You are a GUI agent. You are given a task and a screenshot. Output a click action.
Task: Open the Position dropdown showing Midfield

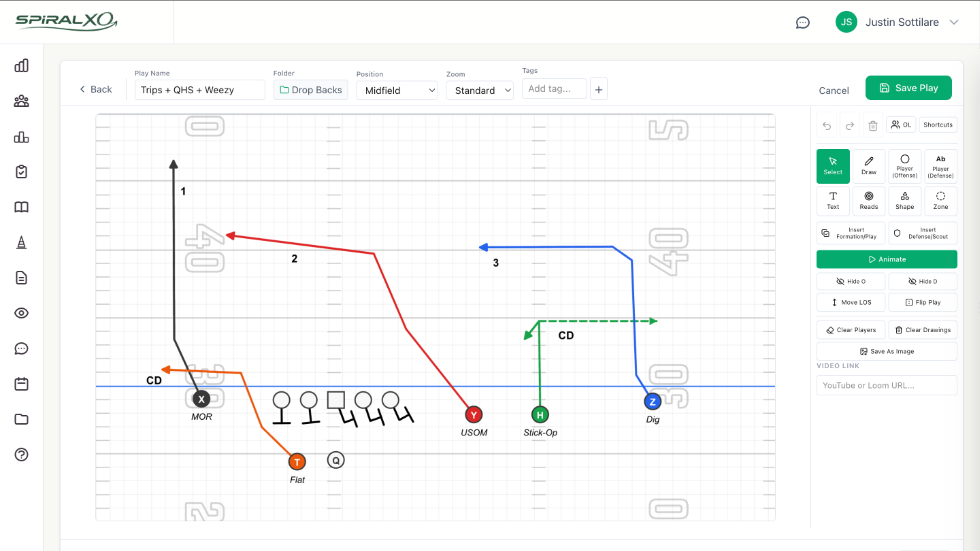(397, 90)
